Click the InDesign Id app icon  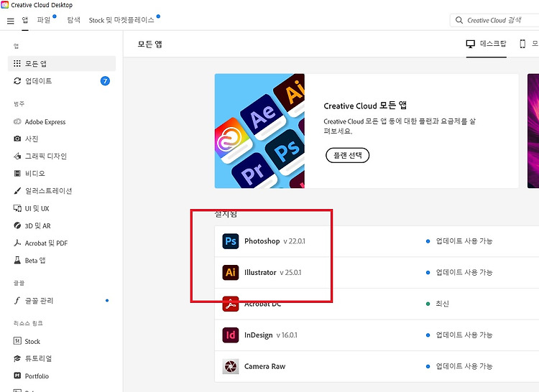[x=231, y=335]
